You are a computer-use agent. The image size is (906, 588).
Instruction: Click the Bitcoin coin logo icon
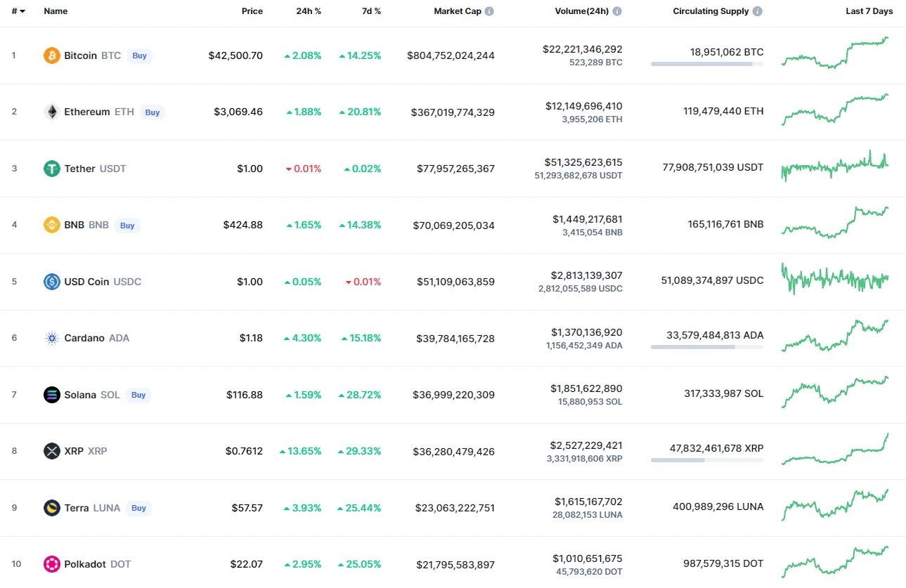click(52, 55)
